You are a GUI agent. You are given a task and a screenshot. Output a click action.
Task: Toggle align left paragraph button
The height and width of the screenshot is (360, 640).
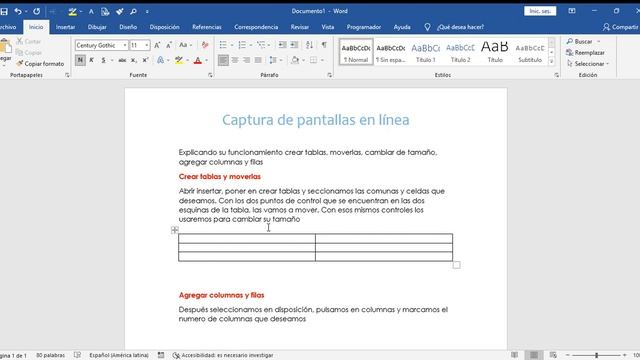(223, 60)
